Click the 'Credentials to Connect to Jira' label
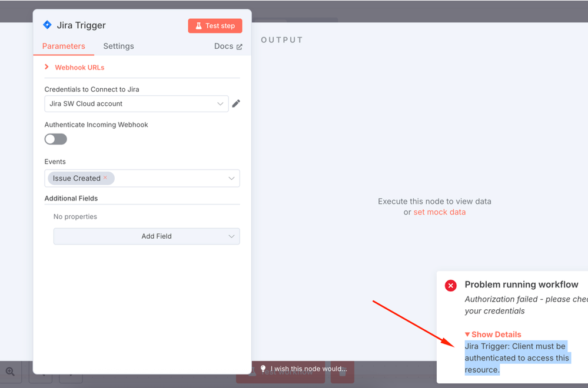Viewport: 588px width, 388px height. [92, 89]
